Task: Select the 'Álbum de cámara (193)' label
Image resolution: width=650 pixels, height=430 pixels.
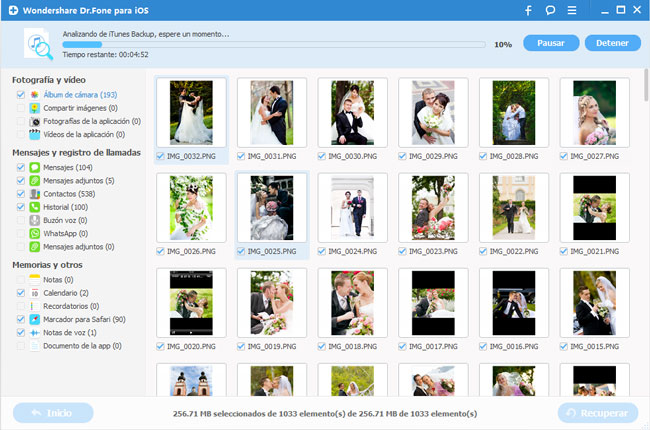Action: coord(80,95)
